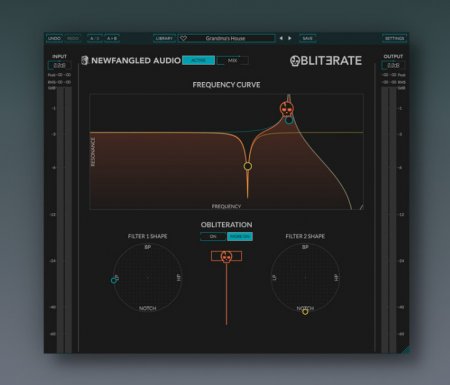450x385 pixels.
Task: Copy settings with A>B button
Action: click(112, 38)
